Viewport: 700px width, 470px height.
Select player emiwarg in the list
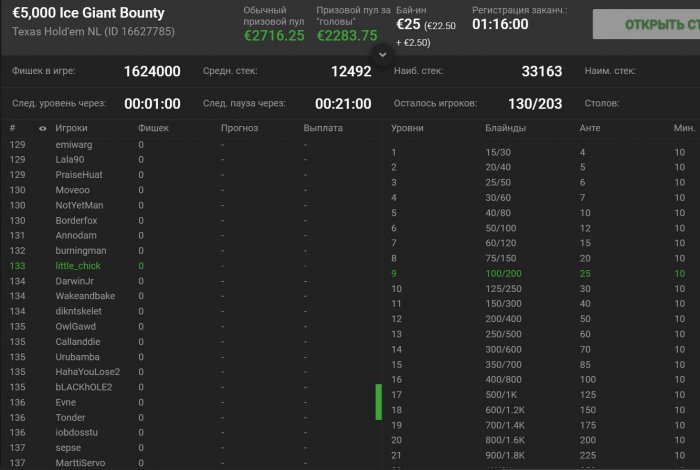(x=192, y=145)
